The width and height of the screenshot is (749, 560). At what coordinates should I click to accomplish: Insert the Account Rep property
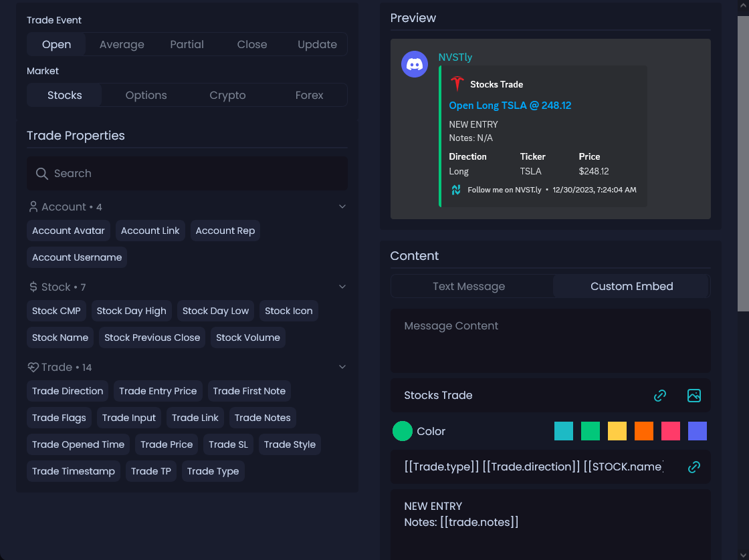[x=225, y=231]
